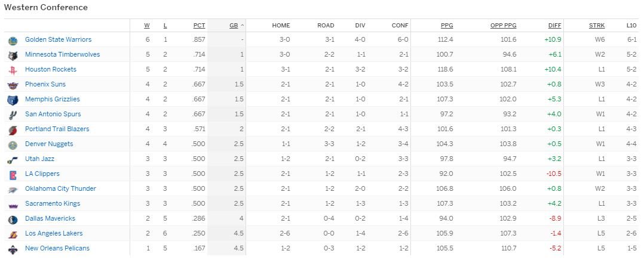Click the Houston Rockets logo icon
This screenshot has height=260, width=644.
click(x=13, y=70)
